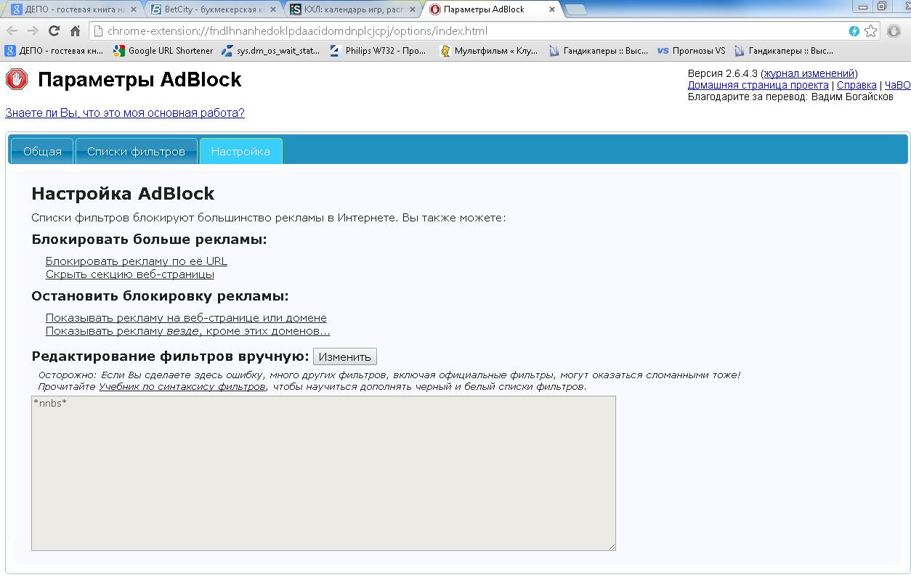The width and height of the screenshot is (911, 588).
Task: Go to the Home page icon
Action: coord(75,31)
